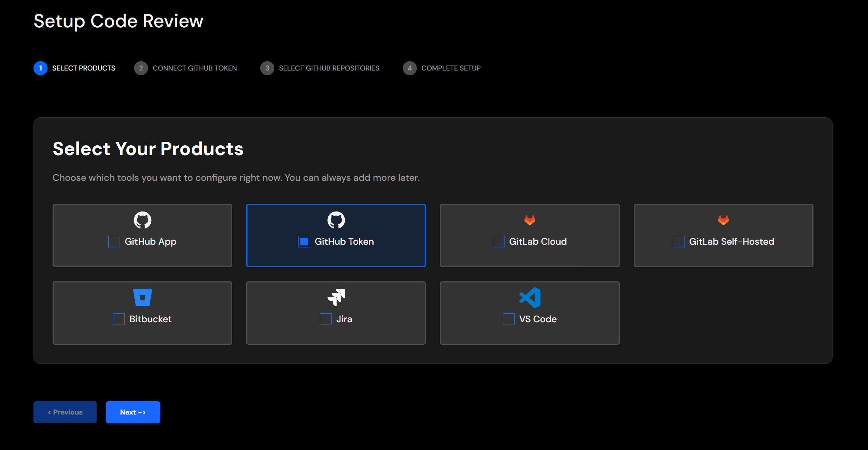868x450 pixels.
Task: Click the Previous button
Action: pos(65,412)
